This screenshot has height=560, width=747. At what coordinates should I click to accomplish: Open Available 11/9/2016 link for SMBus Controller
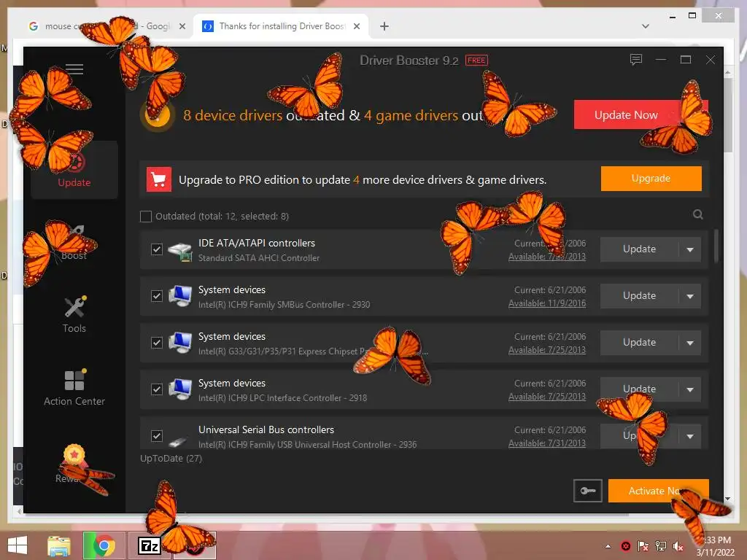547,303
